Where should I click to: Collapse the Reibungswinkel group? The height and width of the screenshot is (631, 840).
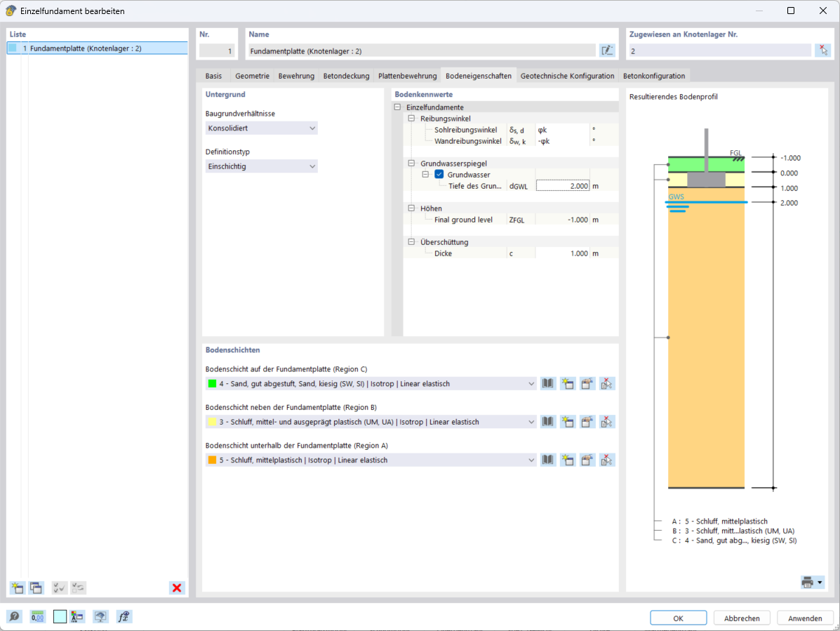point(411,119)
